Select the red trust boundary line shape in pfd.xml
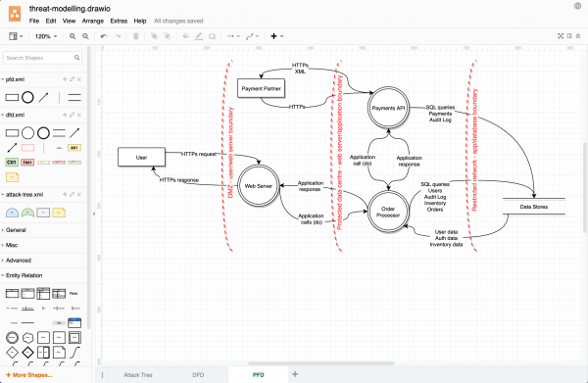The width and height of the screenshot is (588, 383). click(x=59, y=97)
